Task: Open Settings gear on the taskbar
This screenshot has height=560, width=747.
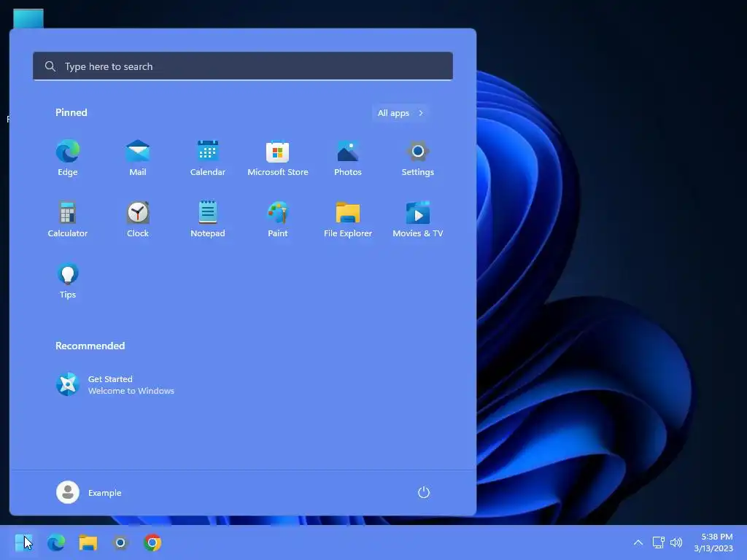Action: coord(120,542)
